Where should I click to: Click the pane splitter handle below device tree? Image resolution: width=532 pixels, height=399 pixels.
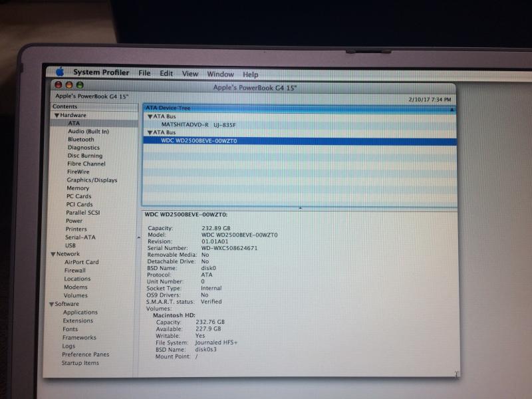[x=300, y=208]
